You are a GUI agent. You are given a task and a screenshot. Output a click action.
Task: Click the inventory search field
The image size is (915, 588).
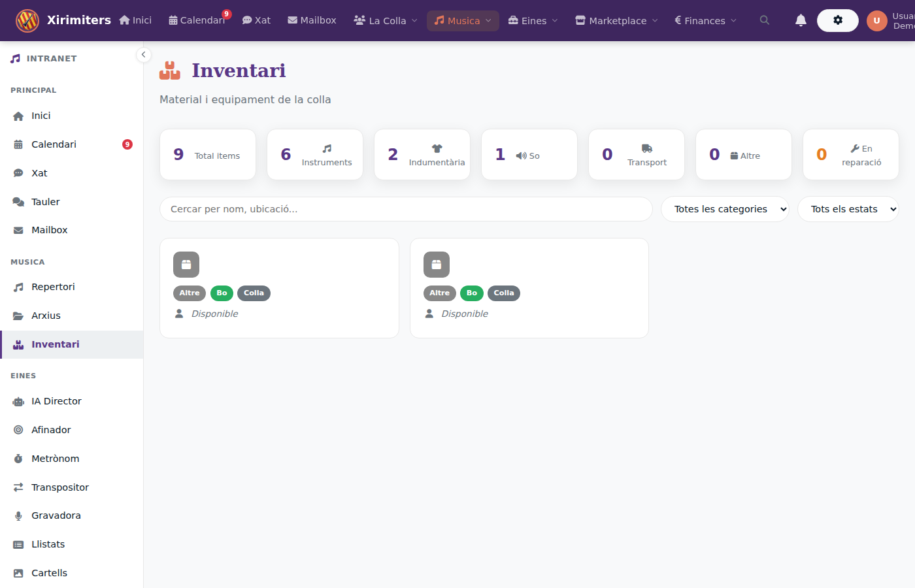[x=405, y=209]
